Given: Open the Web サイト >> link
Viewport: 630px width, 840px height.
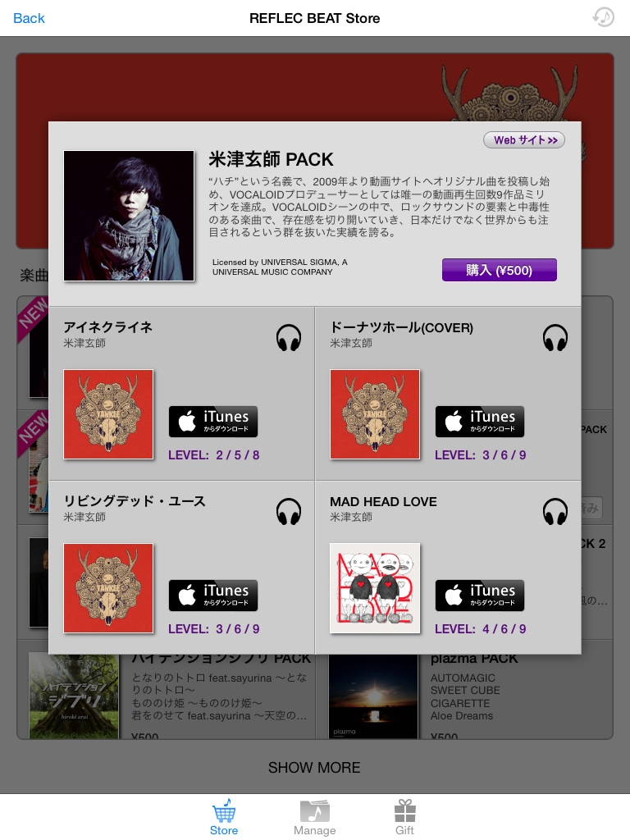Looking at the screenshot, I should (524, 139).
